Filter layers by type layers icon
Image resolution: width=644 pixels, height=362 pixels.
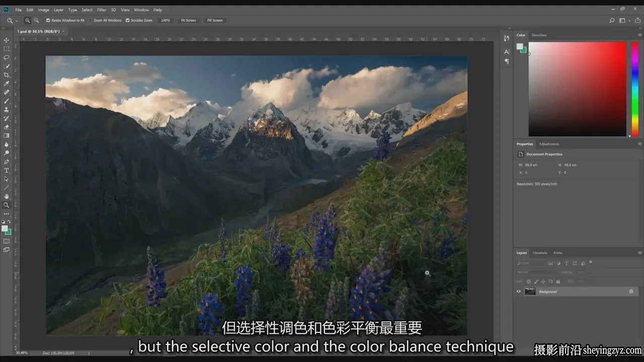point(567,263)
